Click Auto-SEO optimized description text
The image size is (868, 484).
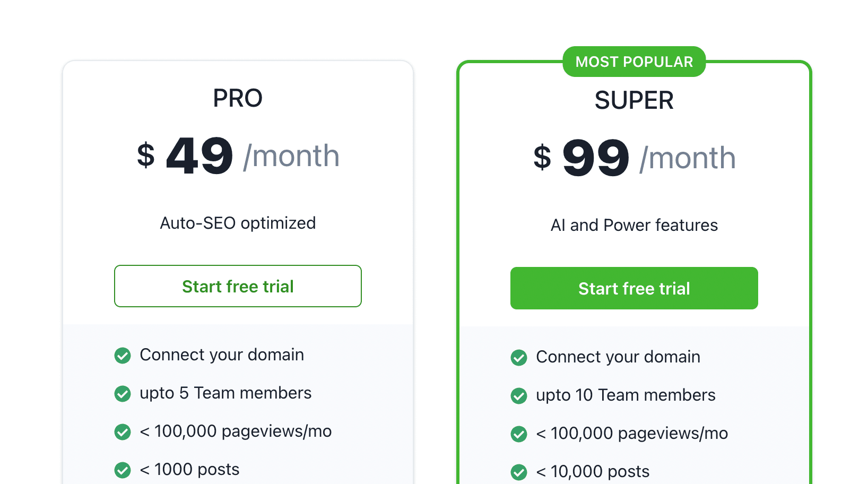pos(238,223)
